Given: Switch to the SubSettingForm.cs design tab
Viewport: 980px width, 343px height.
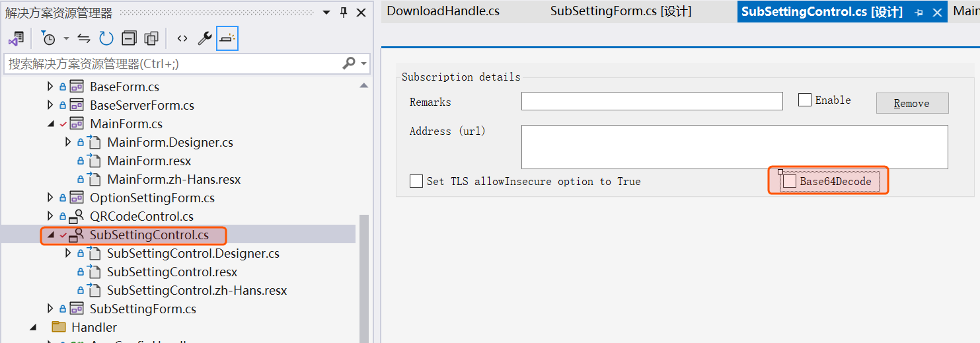Looking at the screenshot, I should pyautogui.click(x=621, y=11).
